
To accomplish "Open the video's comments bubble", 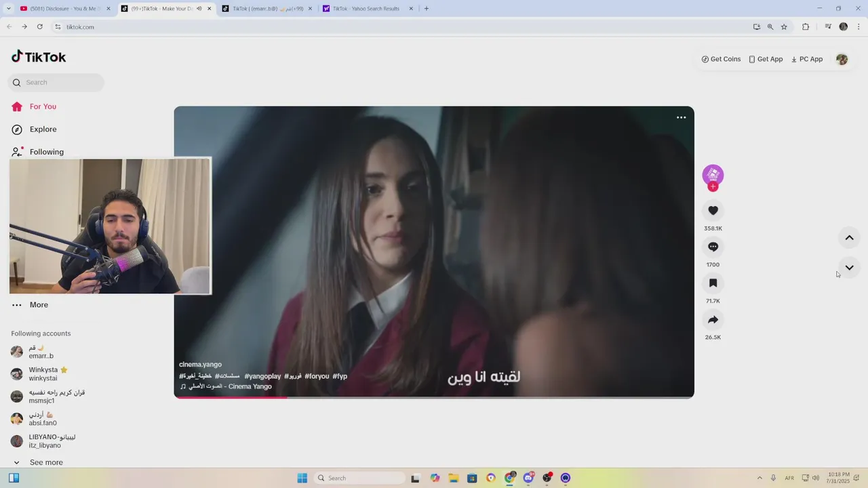I will (713, 247).
